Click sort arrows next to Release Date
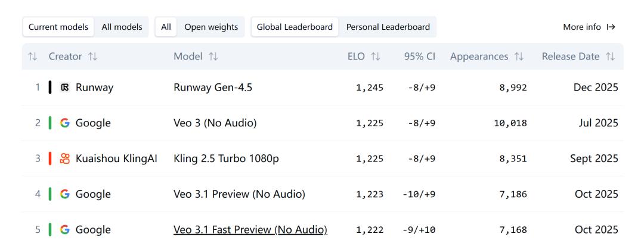The image size is (644, 246). click(610, 57)
